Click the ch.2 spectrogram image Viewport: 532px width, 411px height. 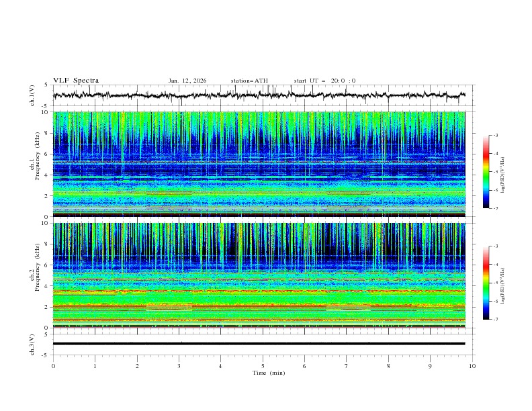259,275
